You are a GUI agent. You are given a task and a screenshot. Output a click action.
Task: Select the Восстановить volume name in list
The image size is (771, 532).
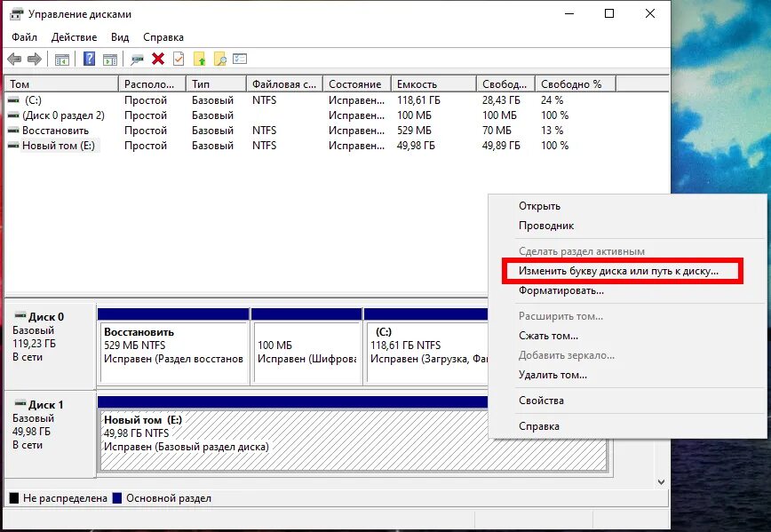pyautogui.click(x=56, y=131)
